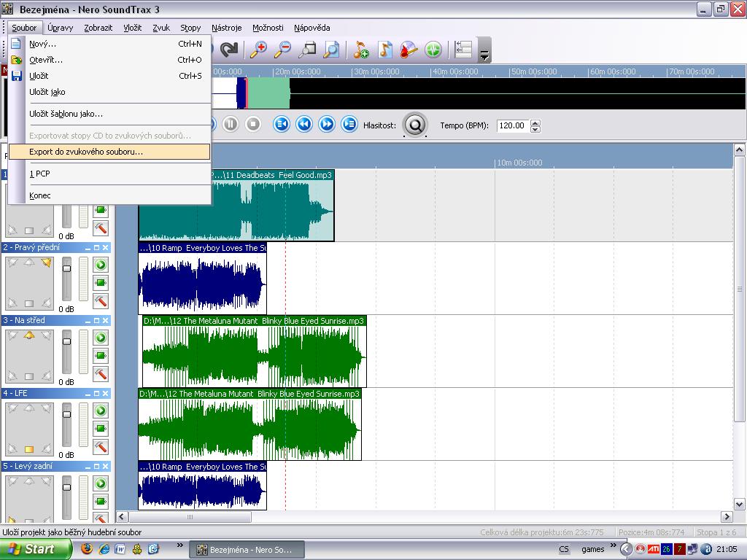Screen dimensions: 747x560
Task: Jump to project end
Action: [x=349, y=125]
